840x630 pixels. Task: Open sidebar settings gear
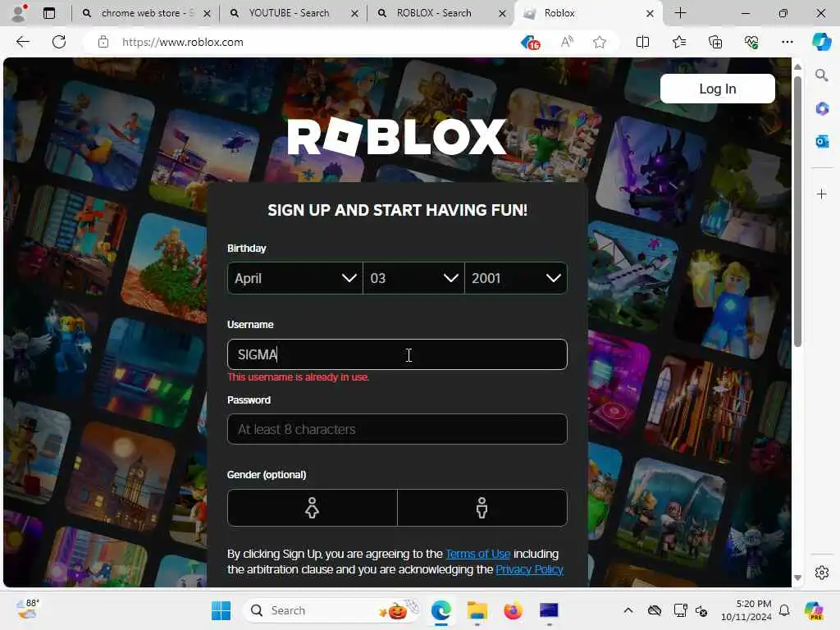pos(822,573)
